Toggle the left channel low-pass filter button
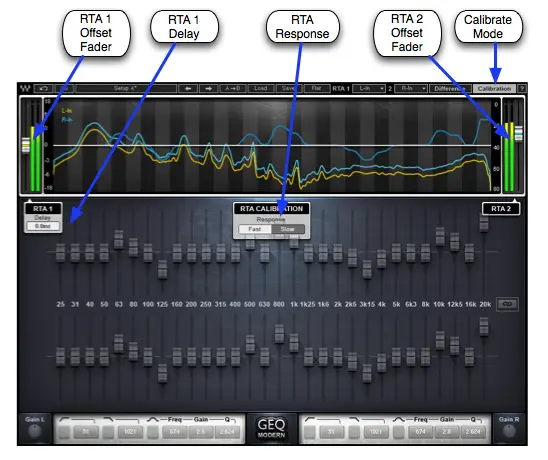Viewport: 548px width, 460px height. 108,432
